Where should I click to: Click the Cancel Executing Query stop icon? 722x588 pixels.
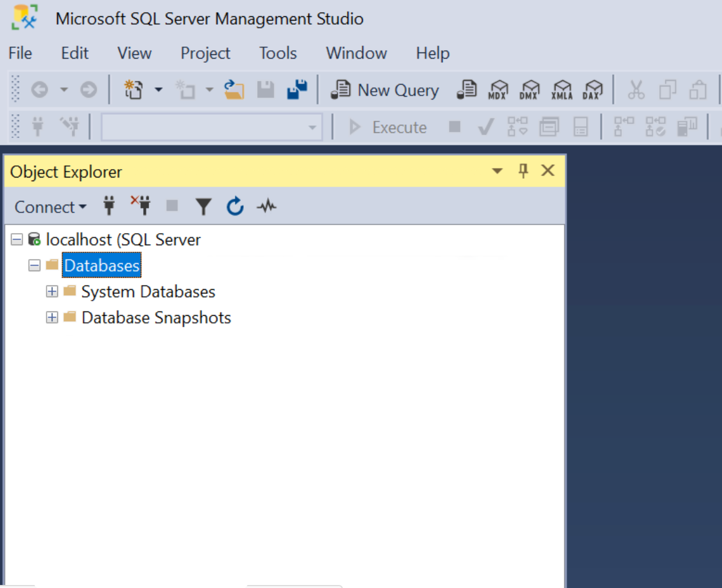(455, 126)
